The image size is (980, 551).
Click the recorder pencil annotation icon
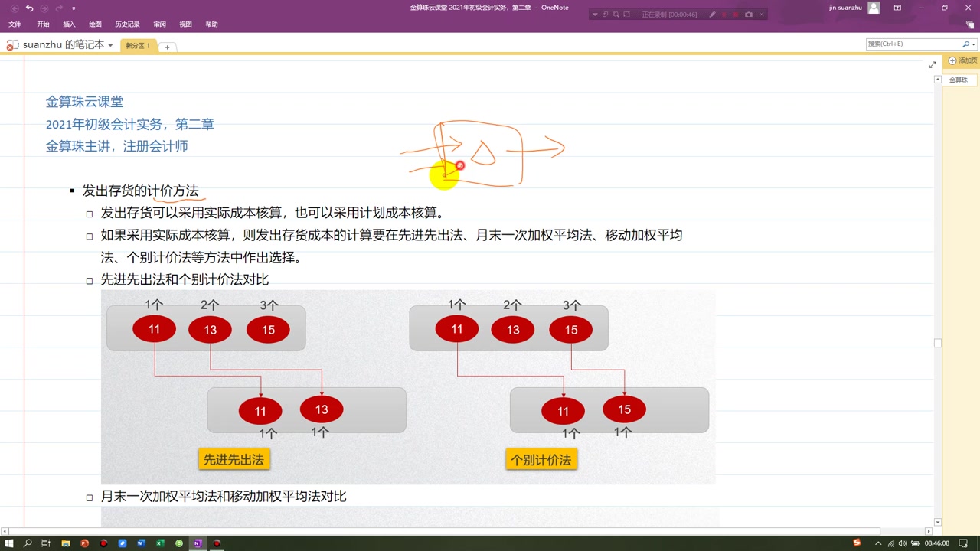(x=712, y=15)
